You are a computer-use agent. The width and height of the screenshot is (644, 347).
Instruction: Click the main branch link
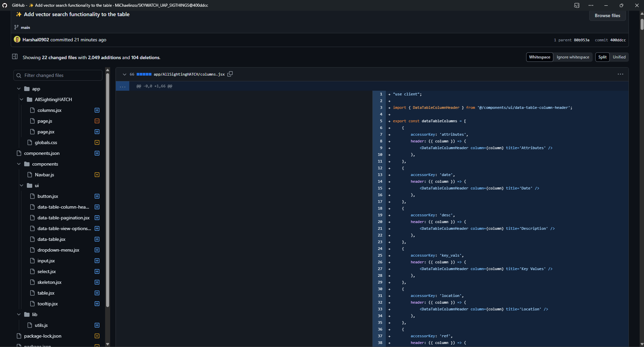[26, 28]
